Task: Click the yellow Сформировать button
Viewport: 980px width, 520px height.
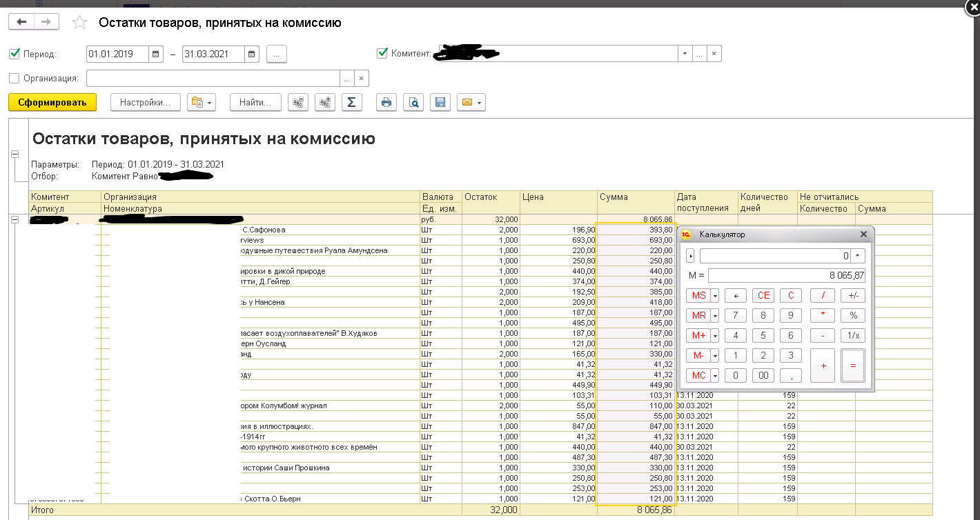Action: pos(52,103)
